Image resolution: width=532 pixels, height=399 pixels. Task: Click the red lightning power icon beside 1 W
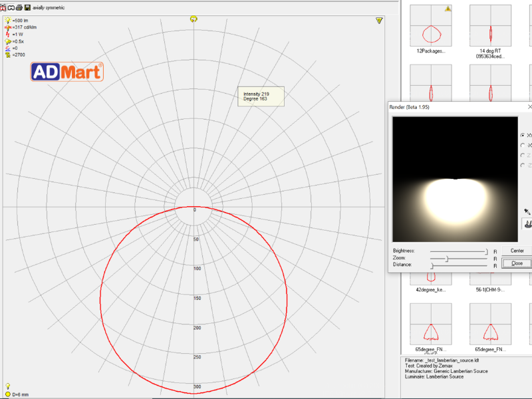(7, 35)
